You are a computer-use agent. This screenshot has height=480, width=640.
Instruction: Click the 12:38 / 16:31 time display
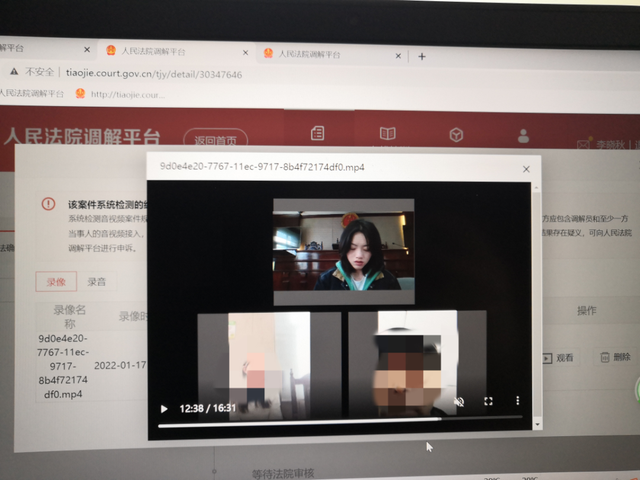pos(208,408)
